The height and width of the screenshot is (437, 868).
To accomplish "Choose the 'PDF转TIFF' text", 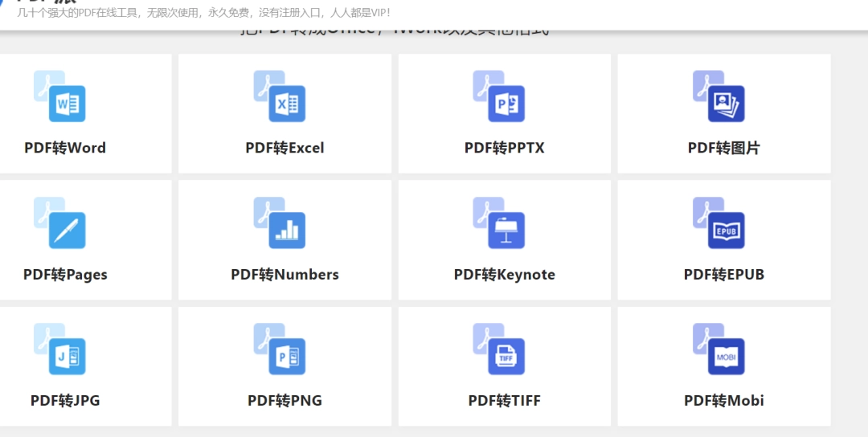I will coord(504,401).
